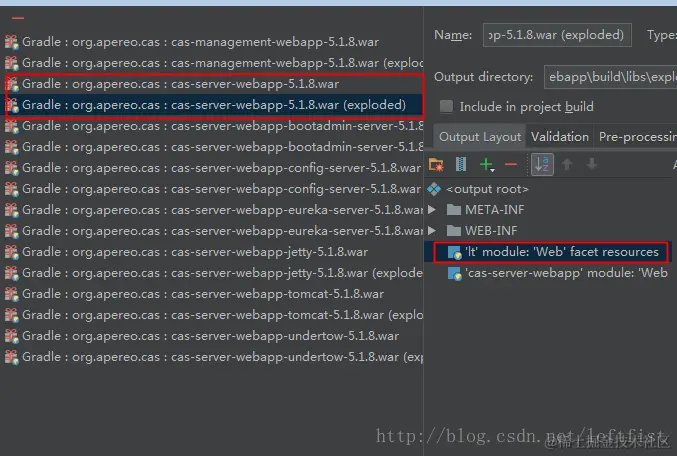Toggle the sort elements by names icon

point(542,165)
